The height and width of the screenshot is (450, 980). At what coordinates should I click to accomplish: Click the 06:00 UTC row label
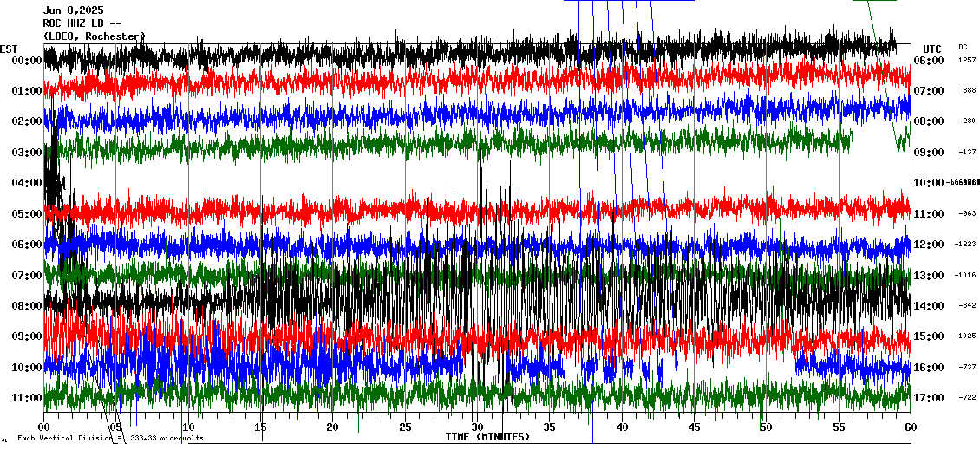coord(929,60)
